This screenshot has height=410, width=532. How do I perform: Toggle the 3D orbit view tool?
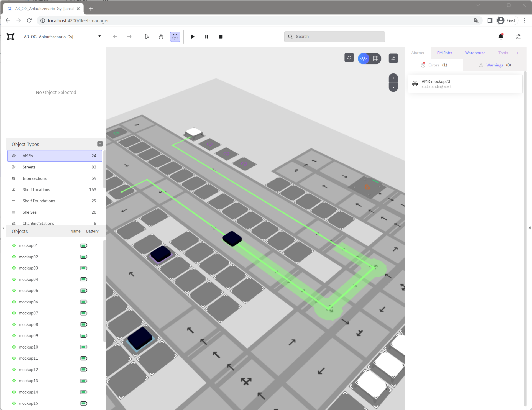pos(175,37)
